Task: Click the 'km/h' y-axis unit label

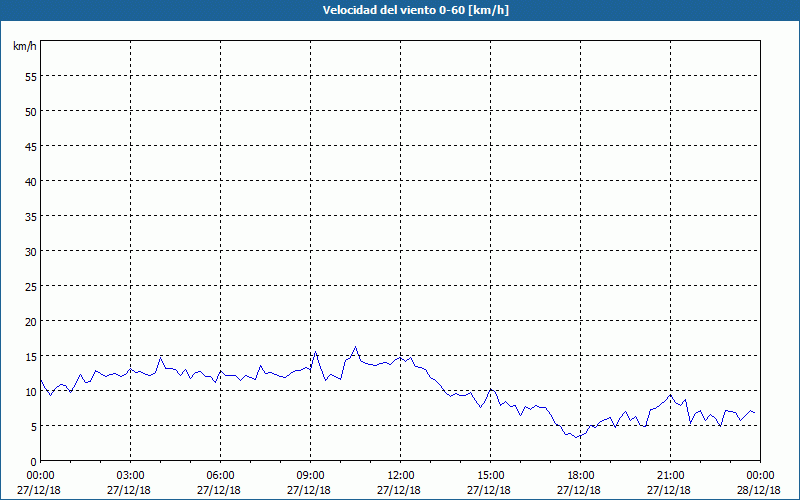Action: [x=25, y=46]
